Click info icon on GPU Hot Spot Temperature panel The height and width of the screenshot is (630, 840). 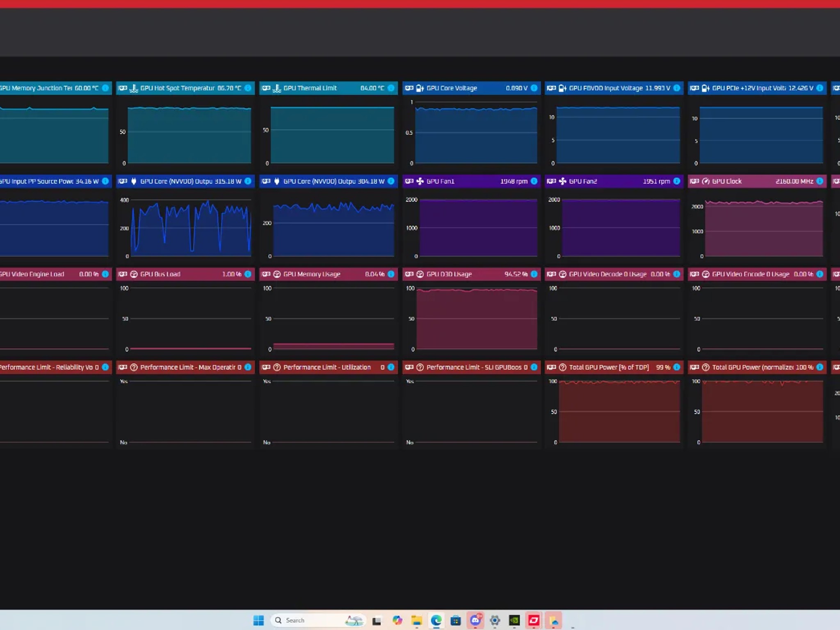(248, 88)
